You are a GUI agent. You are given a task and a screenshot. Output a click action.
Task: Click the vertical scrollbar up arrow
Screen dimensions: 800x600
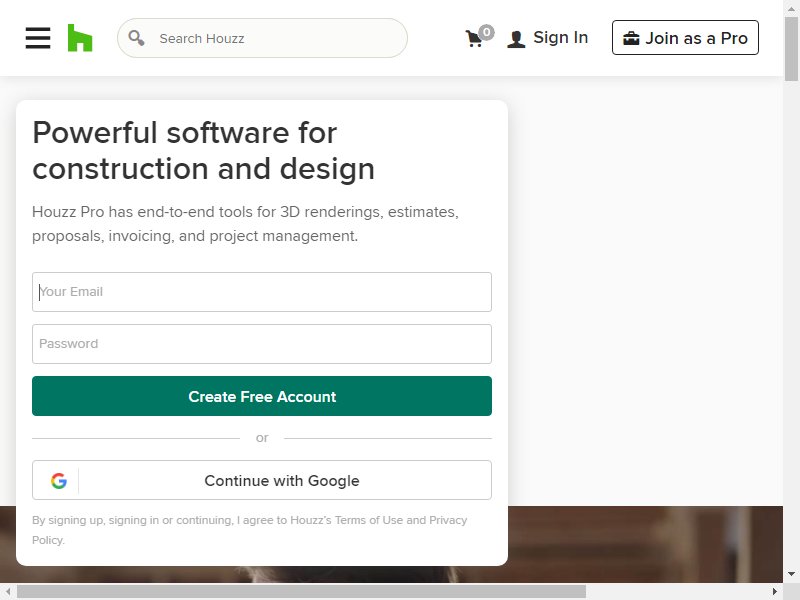pos(791,8)
